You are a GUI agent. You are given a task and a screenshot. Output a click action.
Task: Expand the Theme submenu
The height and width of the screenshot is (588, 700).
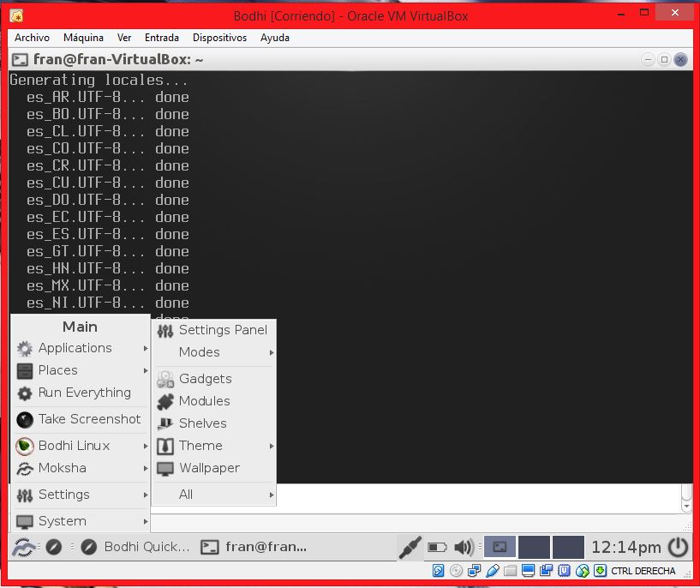[200, 446]
